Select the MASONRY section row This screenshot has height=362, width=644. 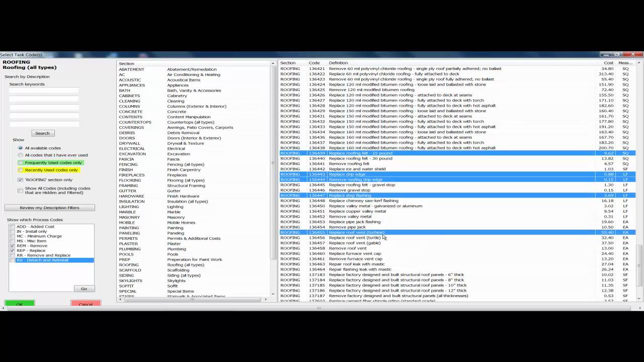tap(194, 217)
